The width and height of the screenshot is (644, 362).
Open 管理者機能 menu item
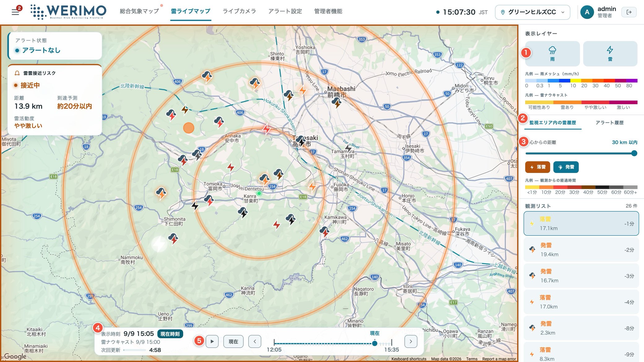click(328, 11)
